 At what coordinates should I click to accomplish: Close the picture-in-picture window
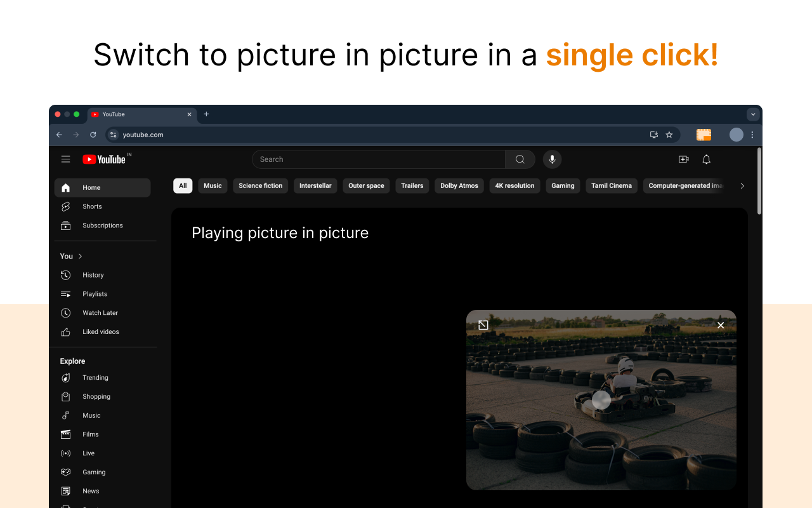(x=721, y=325)
